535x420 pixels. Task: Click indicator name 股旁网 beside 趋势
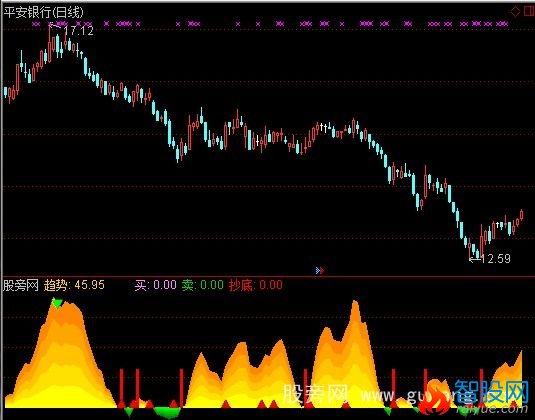20,285
